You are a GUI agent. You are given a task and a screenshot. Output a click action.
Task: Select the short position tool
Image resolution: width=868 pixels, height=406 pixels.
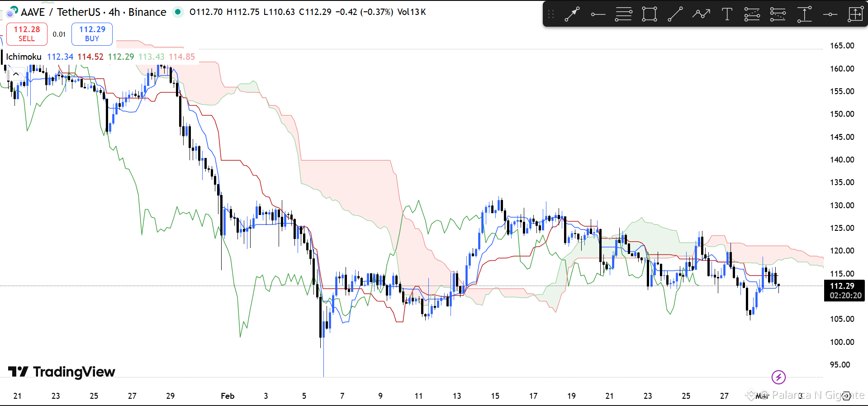click(x=778, y=14)
